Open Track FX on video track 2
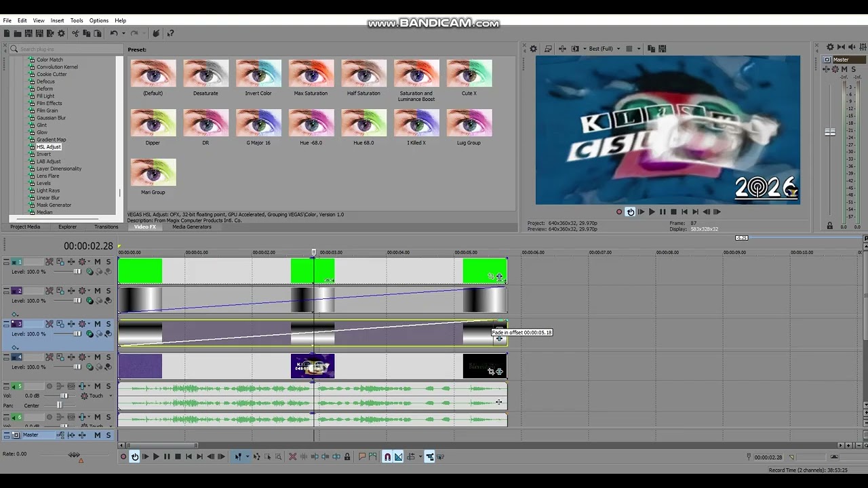The width and height of the screenshot is (868, 488). pos(71,291)
